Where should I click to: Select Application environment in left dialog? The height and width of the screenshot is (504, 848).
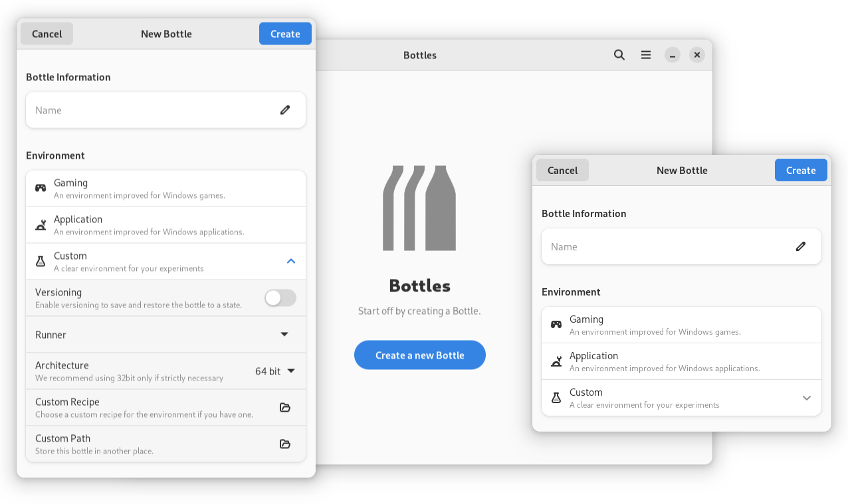pos(166,224)
